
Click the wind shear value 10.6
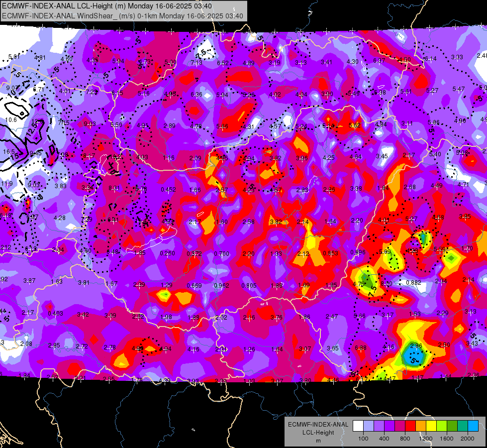tap(11, 119)
